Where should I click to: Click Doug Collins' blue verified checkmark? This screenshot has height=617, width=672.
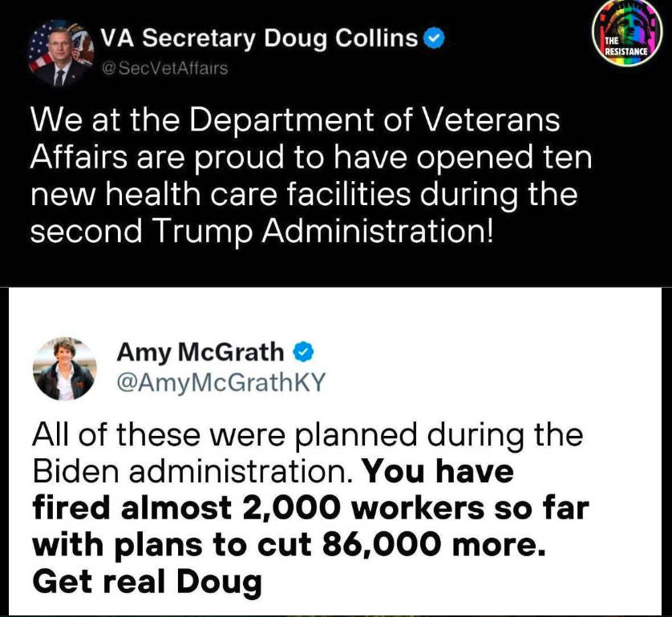(x=434, y=39)
